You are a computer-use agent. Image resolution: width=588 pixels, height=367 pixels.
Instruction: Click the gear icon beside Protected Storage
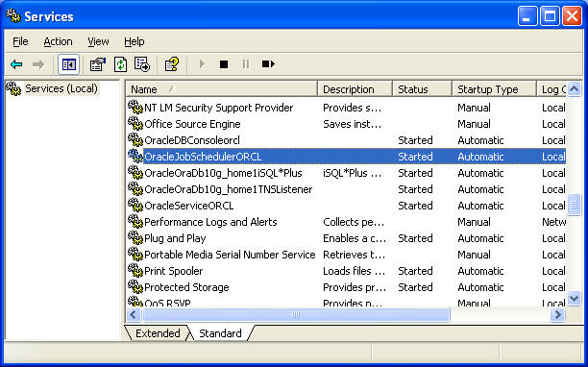click(x=135, y=286)
